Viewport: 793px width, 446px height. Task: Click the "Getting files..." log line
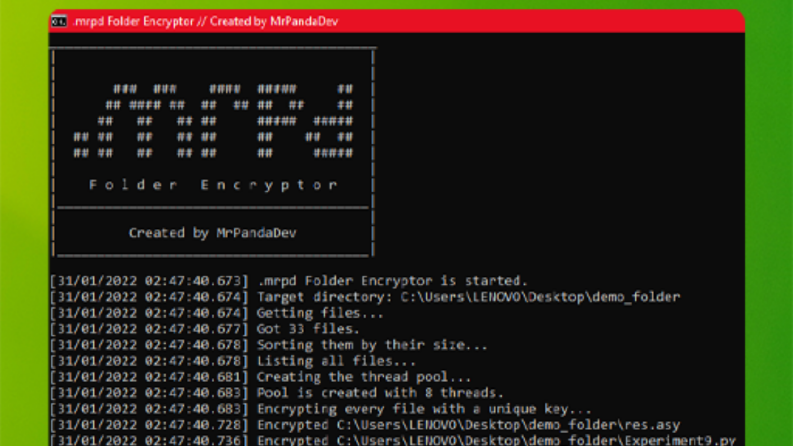(x=216, y=313)
